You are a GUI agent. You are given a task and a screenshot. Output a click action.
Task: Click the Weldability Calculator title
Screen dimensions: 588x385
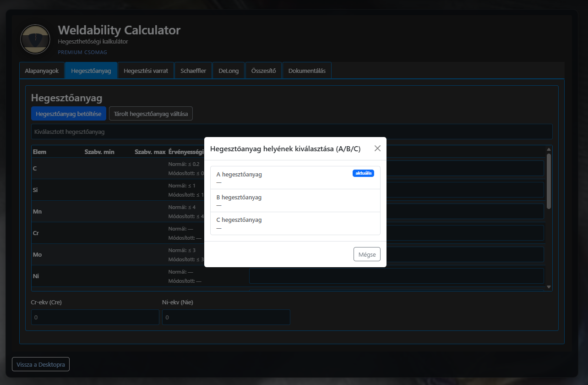[119, 30]
